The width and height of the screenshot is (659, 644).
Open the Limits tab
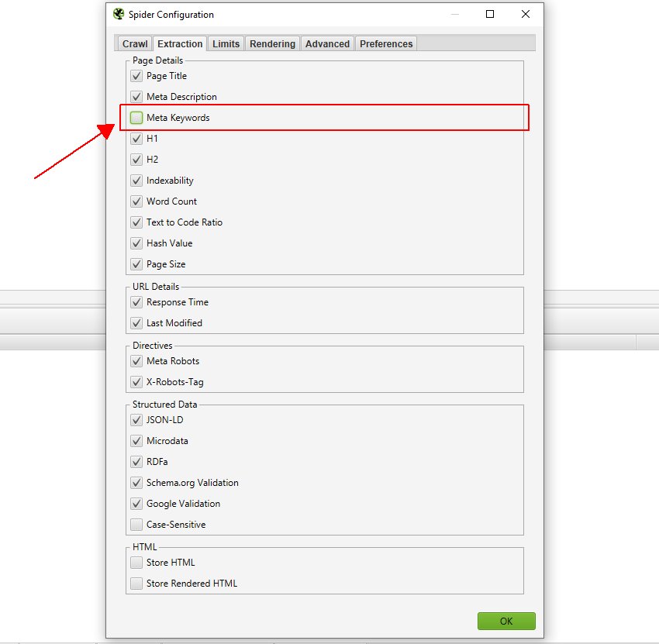click(226, 43)
